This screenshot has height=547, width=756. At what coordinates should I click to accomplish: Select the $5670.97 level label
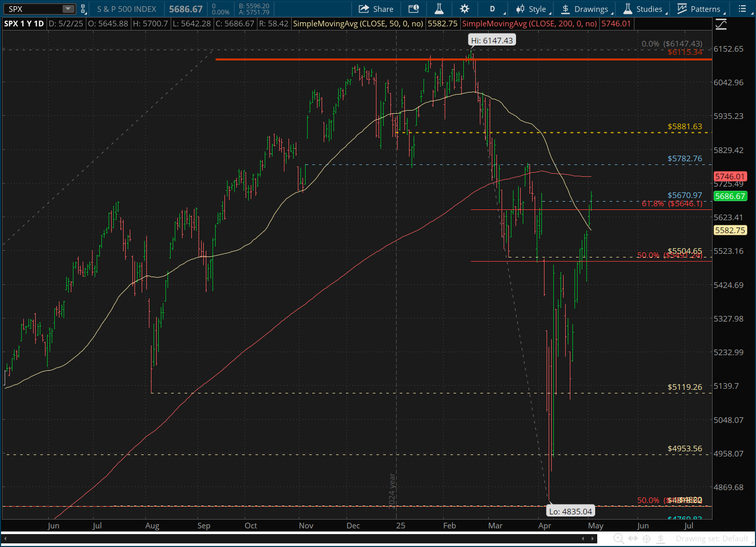pos(685,195)
